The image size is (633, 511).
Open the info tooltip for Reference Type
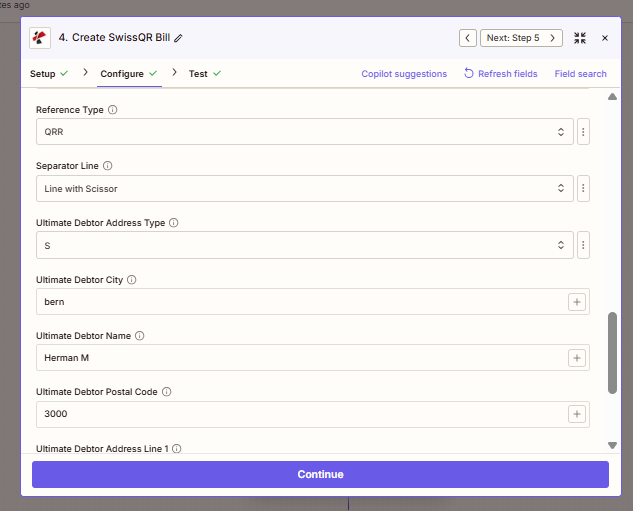(113, 110)
